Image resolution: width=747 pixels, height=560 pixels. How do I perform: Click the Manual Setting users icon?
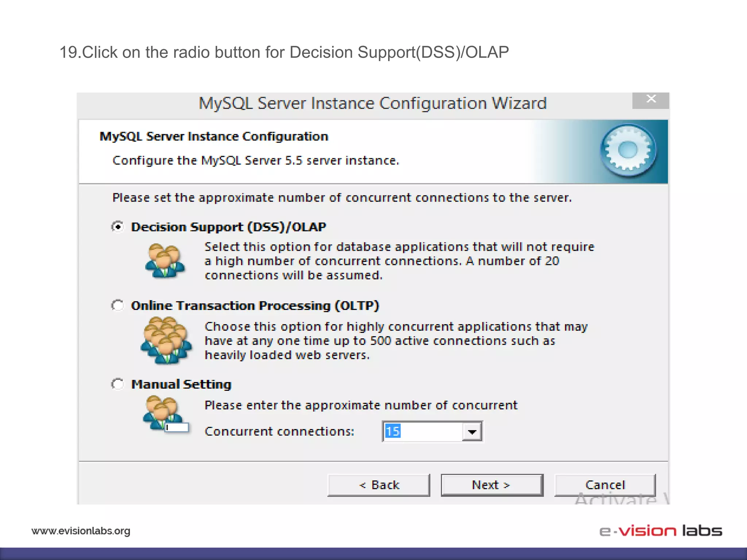click(166, 415)
